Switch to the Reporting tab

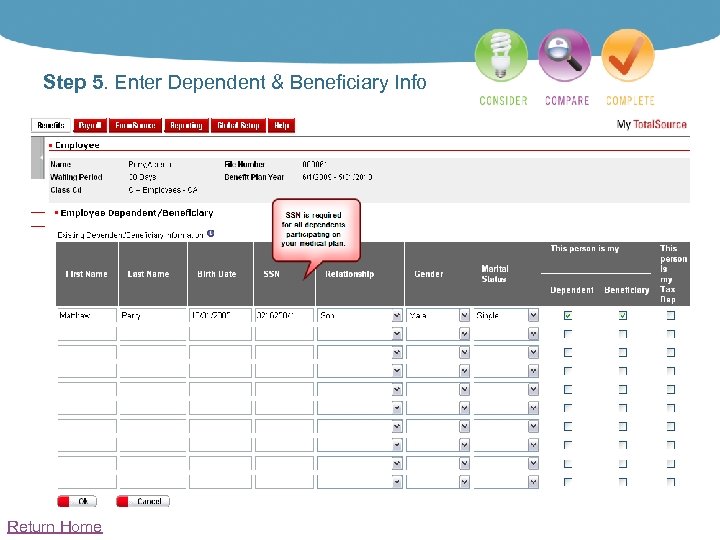coord(186,125)
